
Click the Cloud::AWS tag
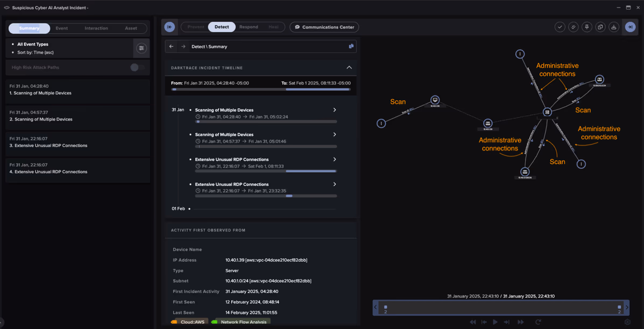189,322
